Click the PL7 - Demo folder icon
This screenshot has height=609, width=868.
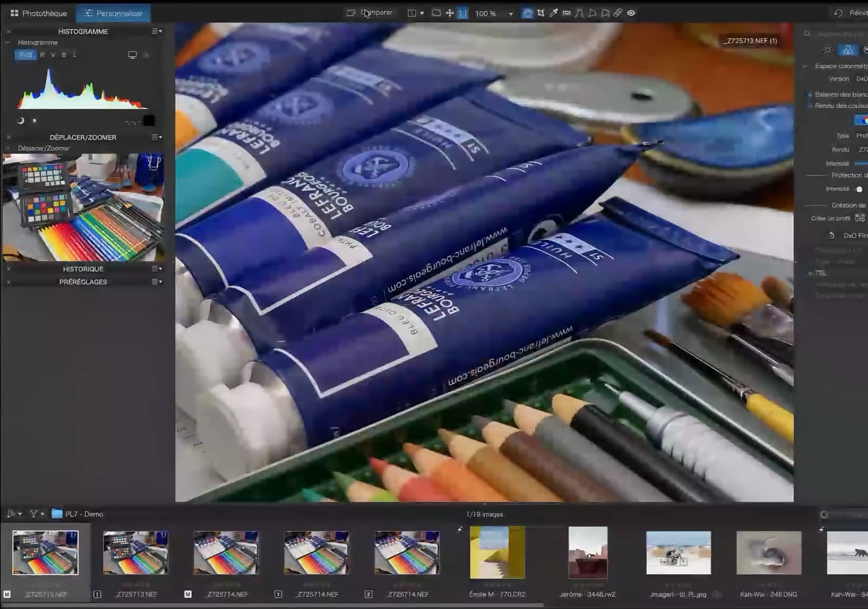coord(57,514)
